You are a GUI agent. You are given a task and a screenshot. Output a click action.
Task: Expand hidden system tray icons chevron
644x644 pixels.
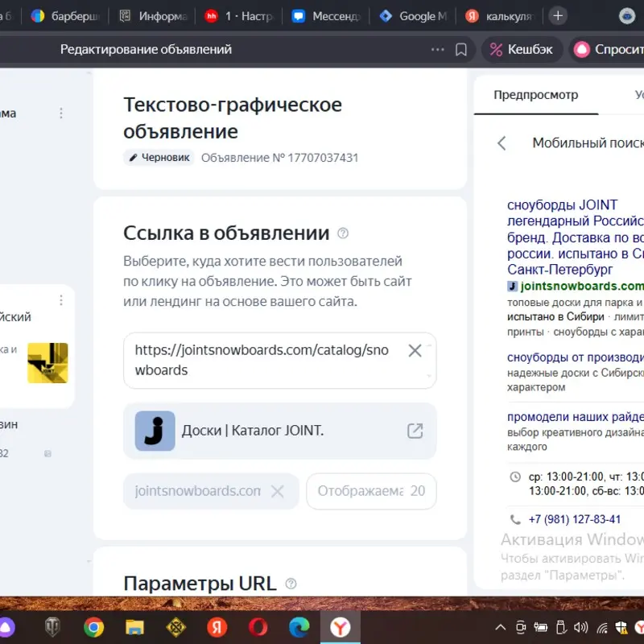point(500,627)
